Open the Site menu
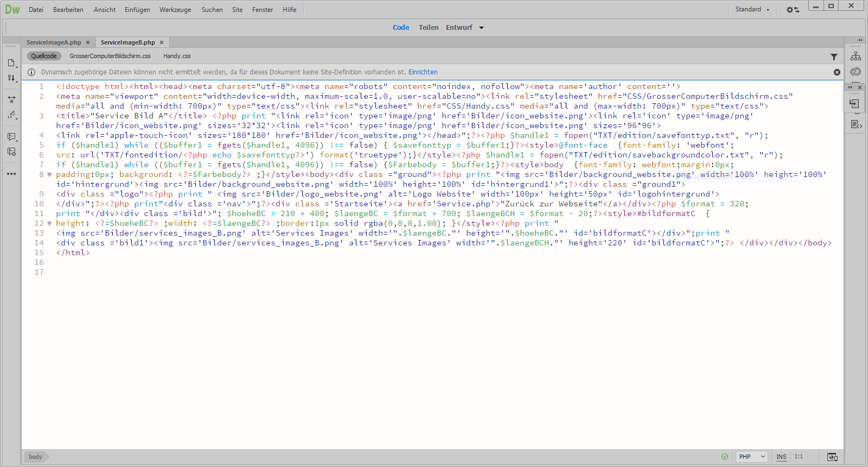Viewport: 868px width, 467px height. tap(238, 10)
